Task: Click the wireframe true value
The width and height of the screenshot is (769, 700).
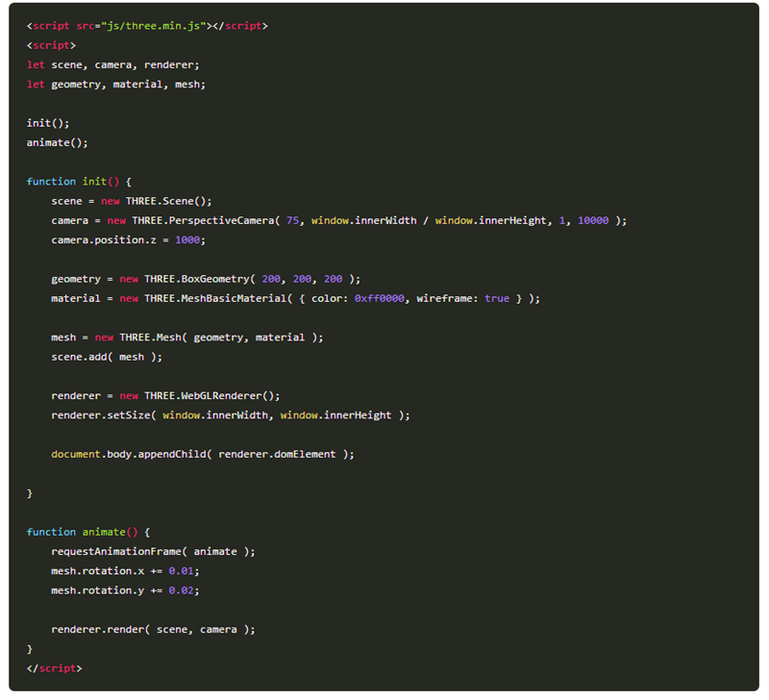Action: click(497, 298)
